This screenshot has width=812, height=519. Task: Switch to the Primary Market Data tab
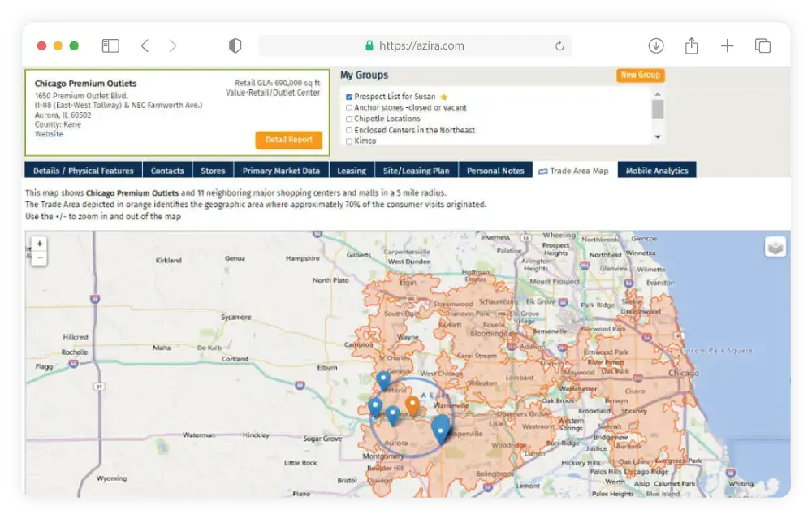click(281, 171)
